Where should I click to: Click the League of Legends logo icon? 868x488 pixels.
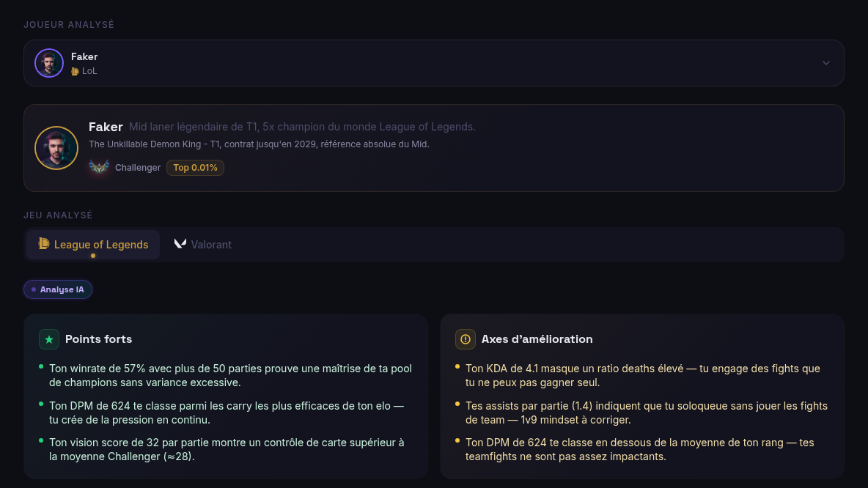point(44,243)
